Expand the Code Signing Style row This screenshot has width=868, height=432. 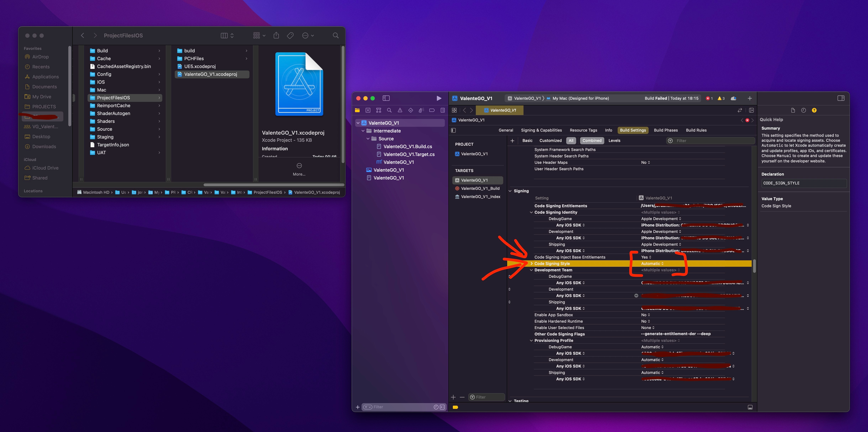tap(531, 264)
